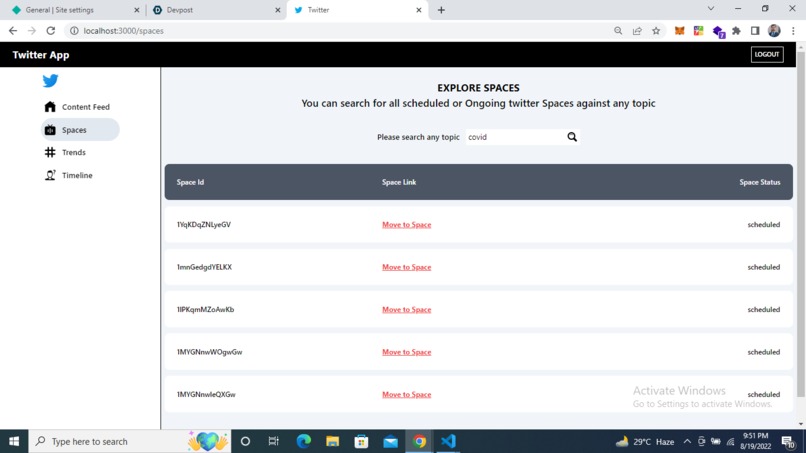Click the Twitter App title in the header

[x=41, y=55]
